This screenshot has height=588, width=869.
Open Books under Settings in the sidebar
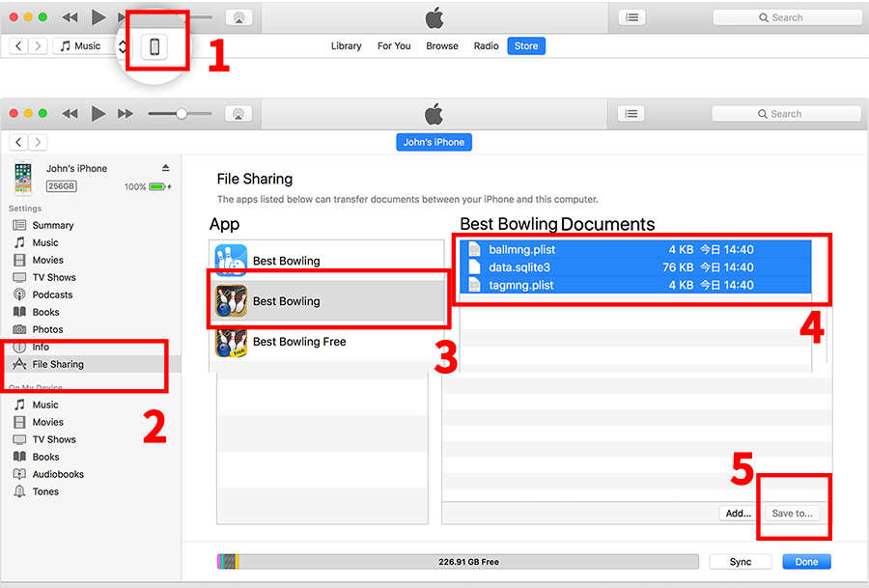point(45,312)
